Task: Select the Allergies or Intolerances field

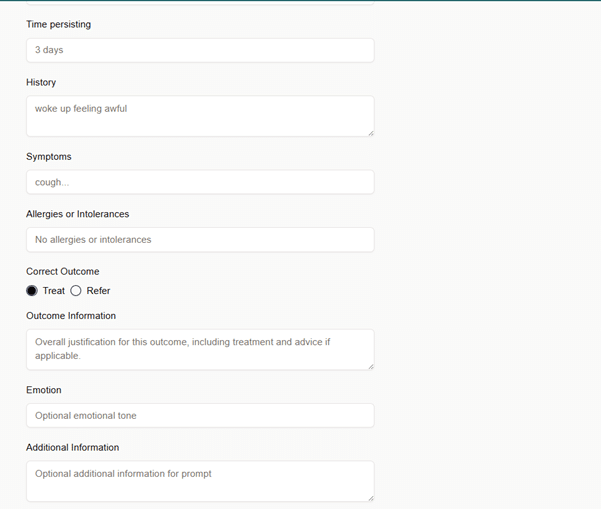Action: pos(200,240)
